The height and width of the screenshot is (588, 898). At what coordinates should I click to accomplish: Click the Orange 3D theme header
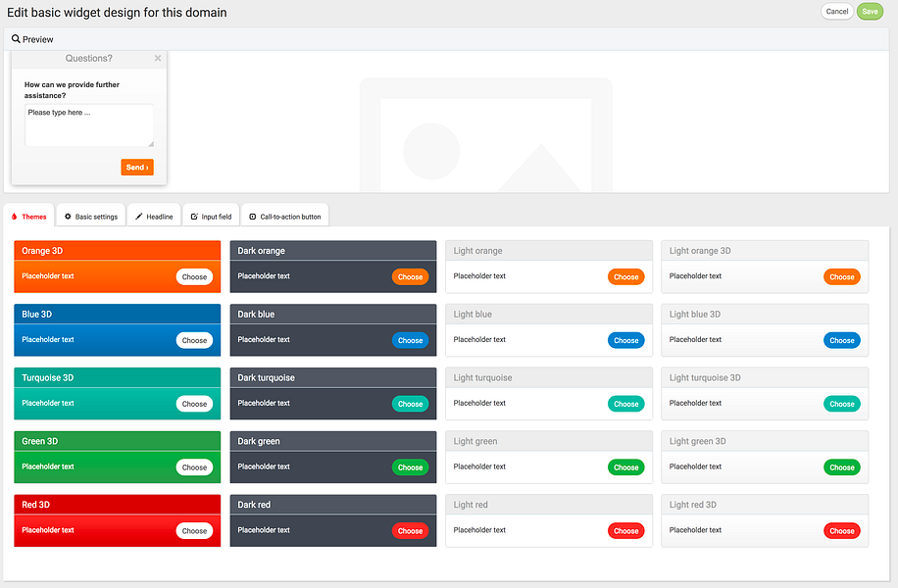point(118,251)
